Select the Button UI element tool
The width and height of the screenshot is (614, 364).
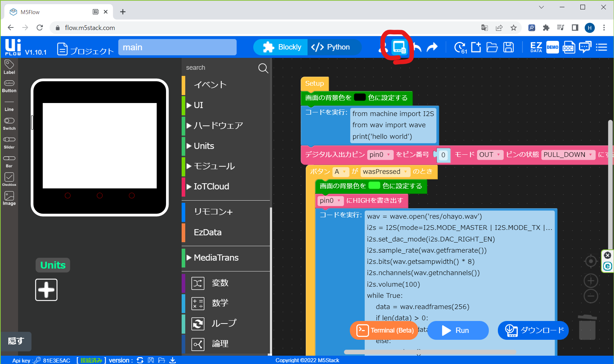pyautogui.click(x=9, y=86)
